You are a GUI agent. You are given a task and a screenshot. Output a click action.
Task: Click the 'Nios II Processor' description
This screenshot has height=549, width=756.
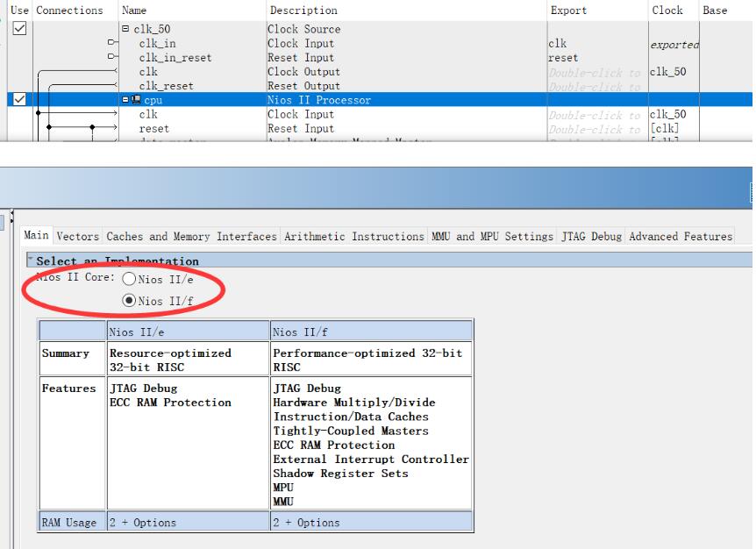pyautogui.click(x=319, y=100)
